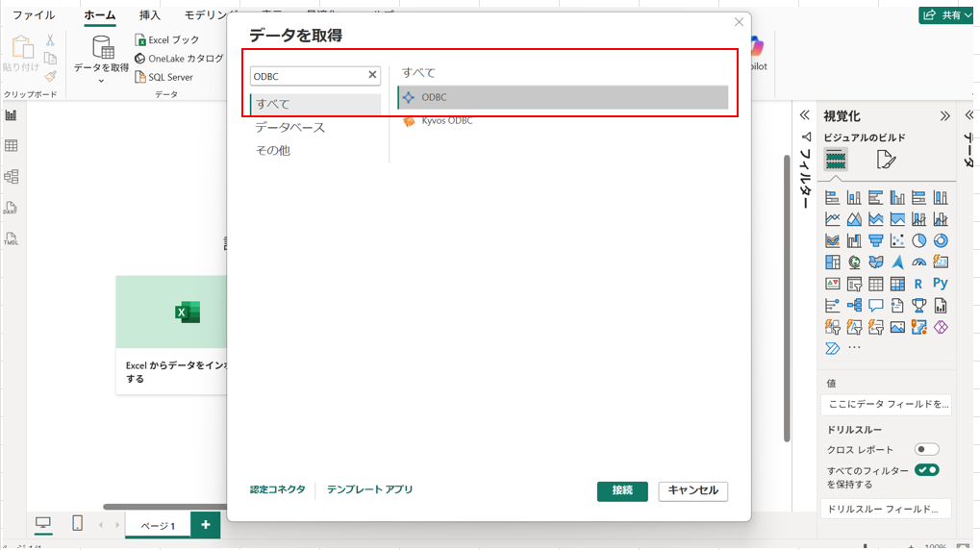This screenshot has height=550, width=980.
Task: Open the Format visual brush tab
Action: (x=886, y=160)
